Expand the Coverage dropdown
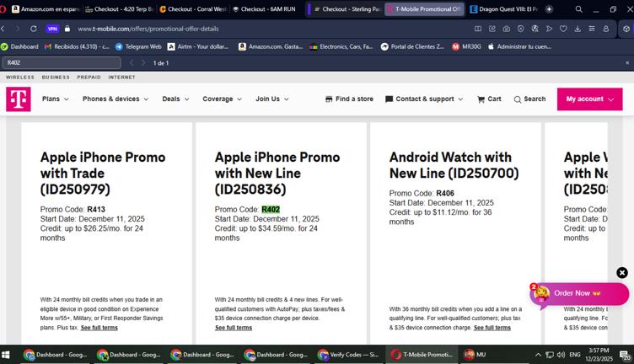 coord(222,99)
